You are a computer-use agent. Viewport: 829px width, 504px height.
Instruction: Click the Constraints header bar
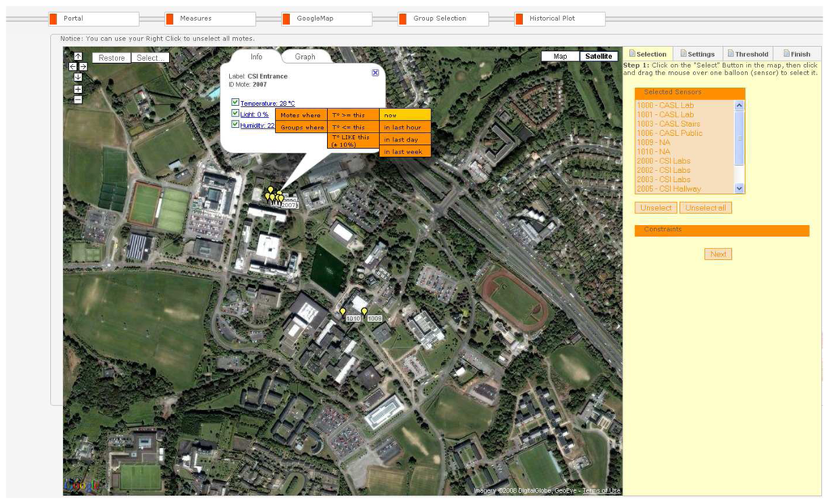[x=721, y=230]
